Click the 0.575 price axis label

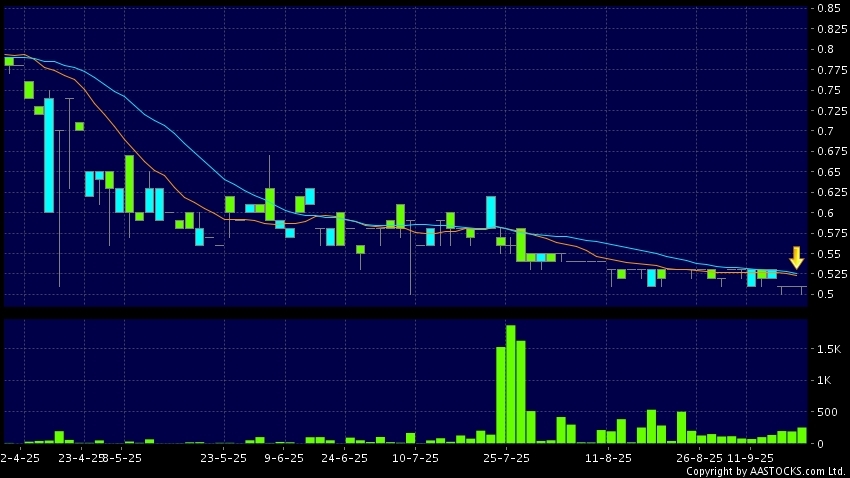(832, 233)
